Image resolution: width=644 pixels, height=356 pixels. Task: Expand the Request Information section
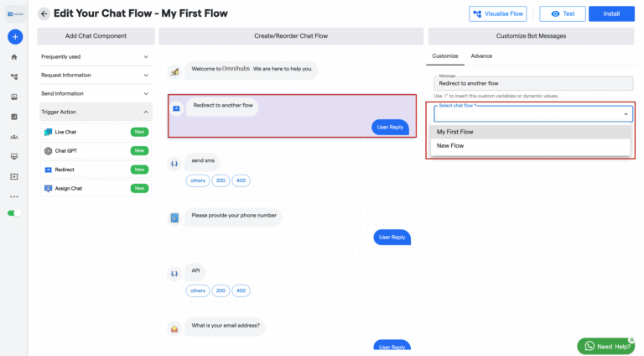96,76
